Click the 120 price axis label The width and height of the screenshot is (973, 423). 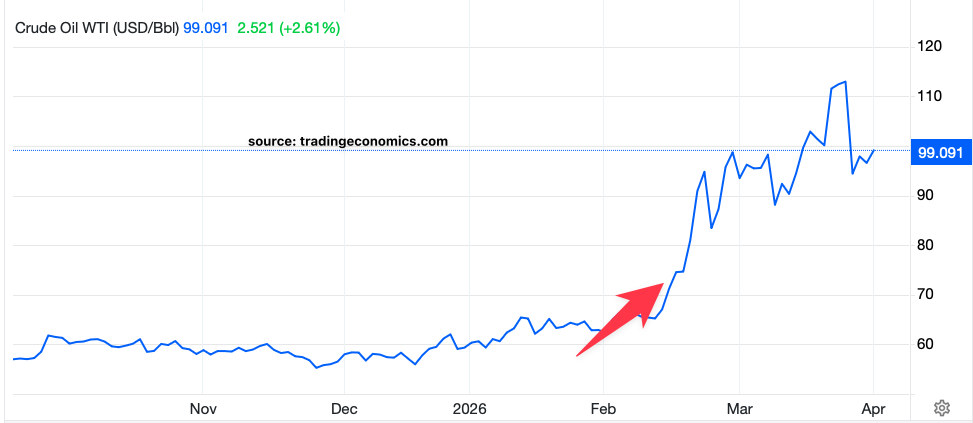pyautogui.click(x=929, y=46)
